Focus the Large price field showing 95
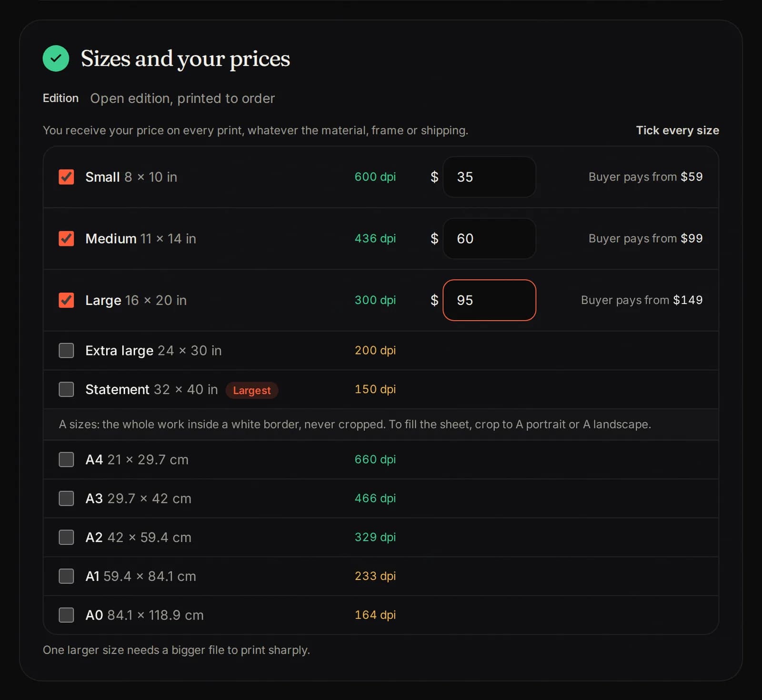762x700 pixels. (x=489, y=300)
